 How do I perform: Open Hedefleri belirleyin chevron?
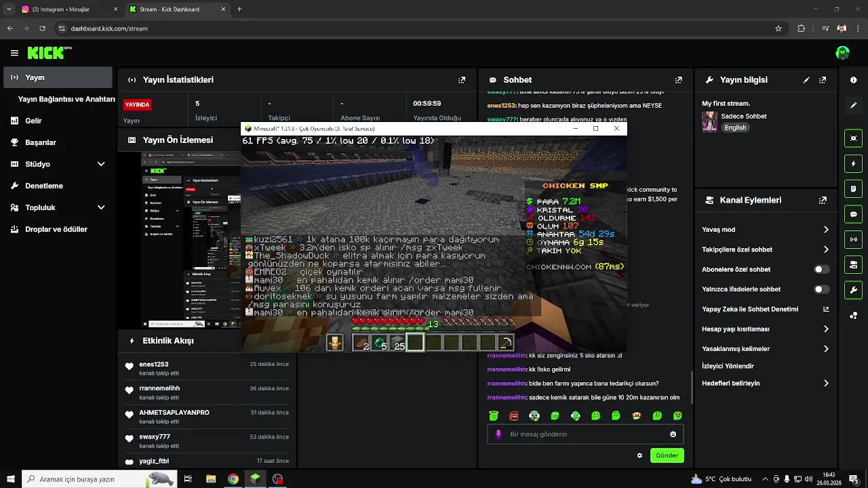coord(826,384)
